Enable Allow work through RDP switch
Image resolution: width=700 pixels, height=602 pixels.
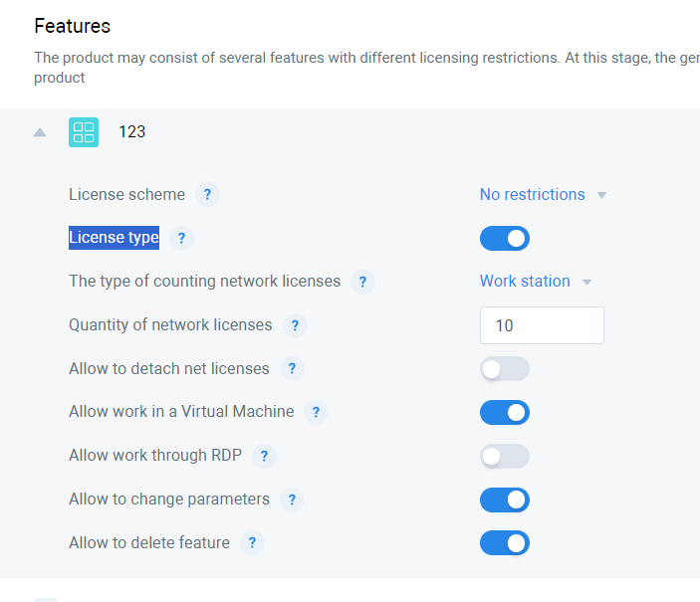(x=505, y=456)
